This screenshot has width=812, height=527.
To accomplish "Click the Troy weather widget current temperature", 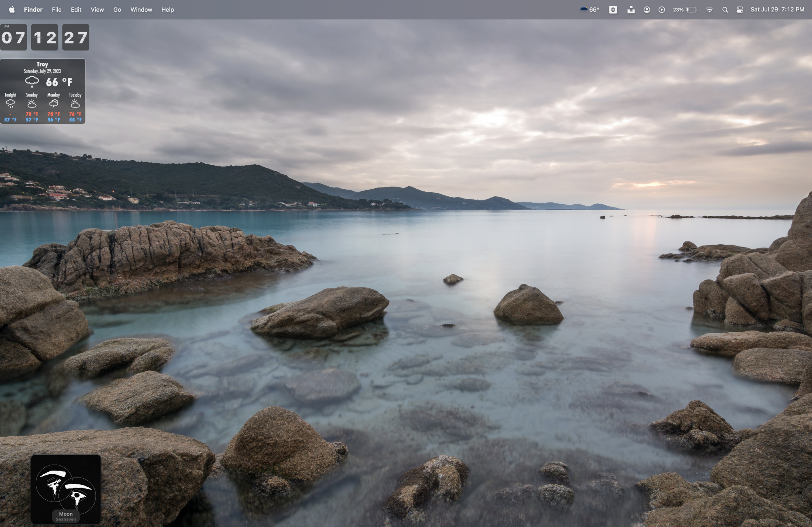I will click(58, 82).
